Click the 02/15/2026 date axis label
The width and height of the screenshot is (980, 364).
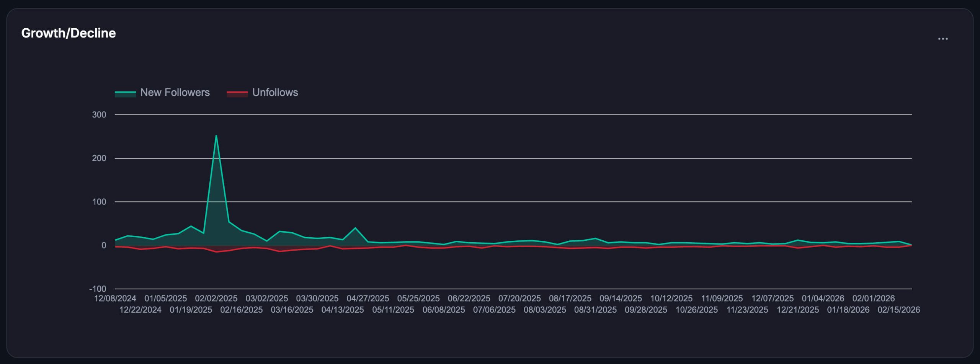[898, 310]
